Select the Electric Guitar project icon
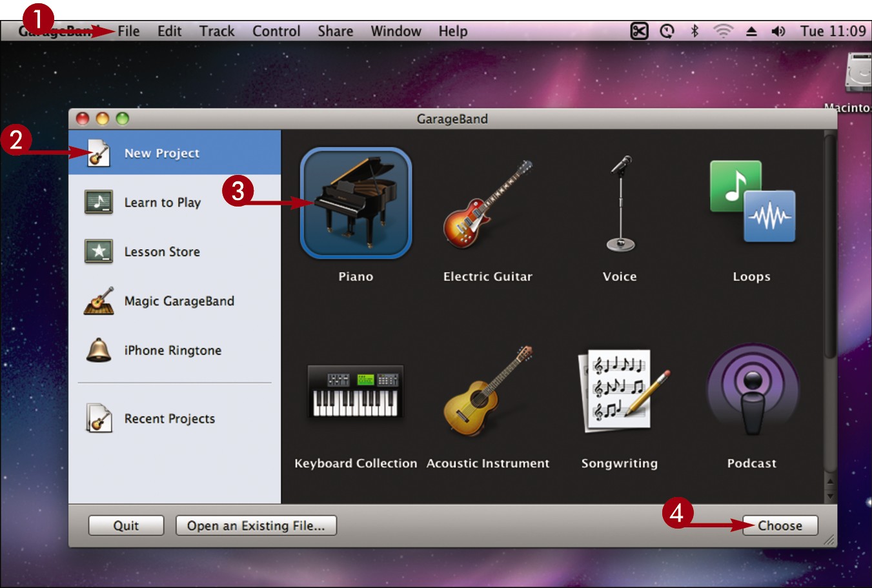 (x=488, y=205)
